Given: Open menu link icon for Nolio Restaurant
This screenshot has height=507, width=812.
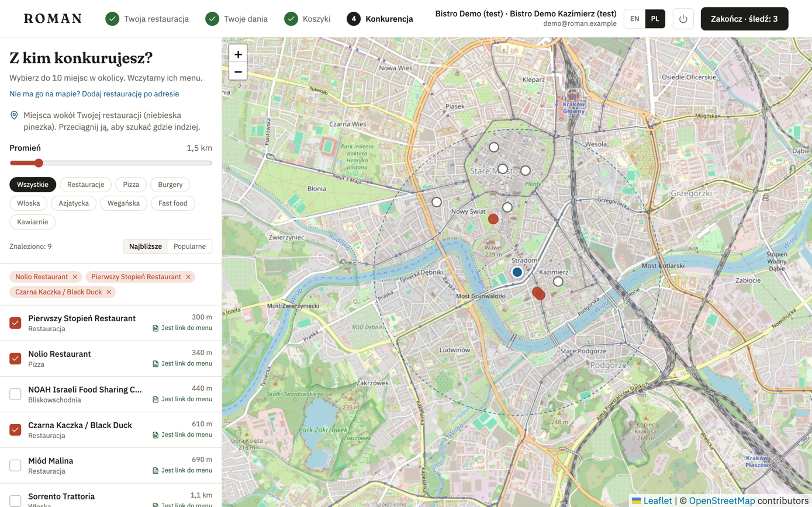Looking at the screenshot, I should (x=156, y=364).
